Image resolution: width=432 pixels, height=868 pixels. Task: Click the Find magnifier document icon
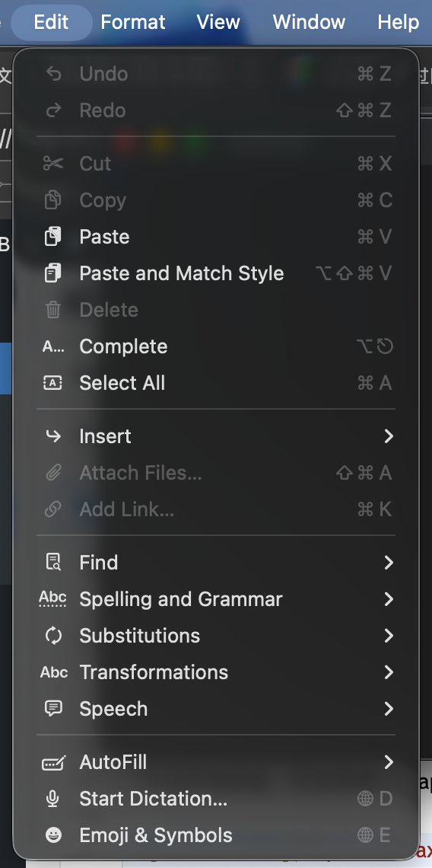(x=53, y=563)
